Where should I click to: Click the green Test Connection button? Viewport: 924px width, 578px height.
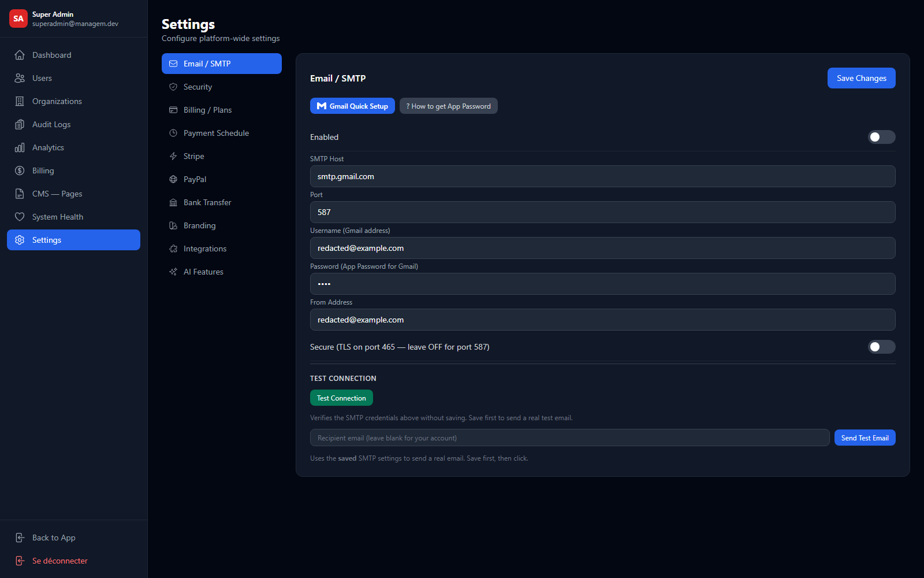pos(341,398)
